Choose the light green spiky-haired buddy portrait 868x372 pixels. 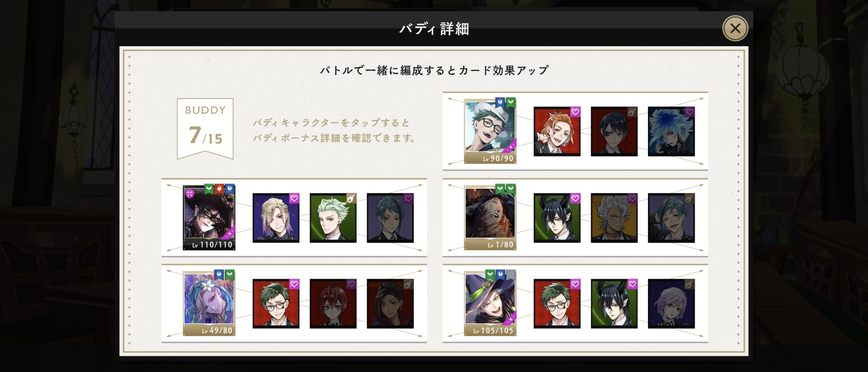[x=333, y=218]
